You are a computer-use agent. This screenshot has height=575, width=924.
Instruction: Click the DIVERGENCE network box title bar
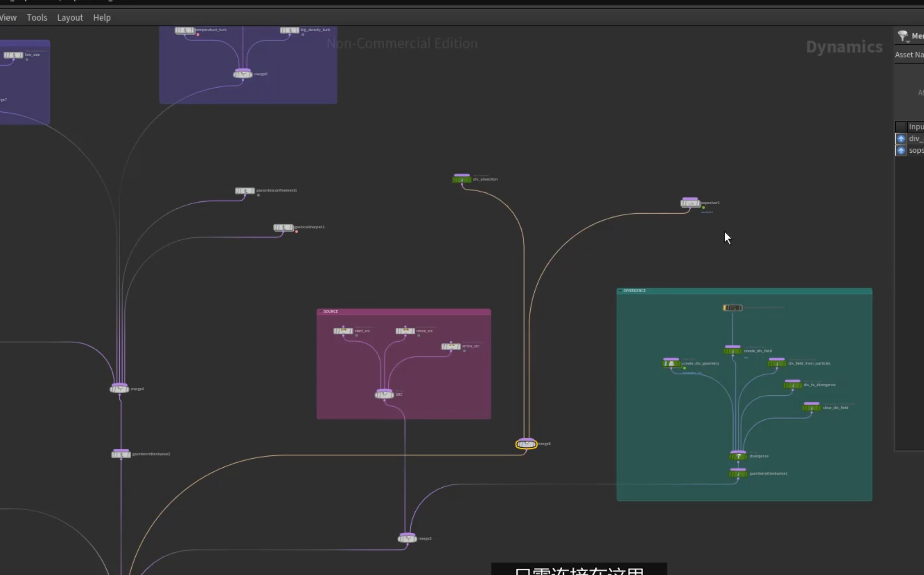[x=744, y=290]
